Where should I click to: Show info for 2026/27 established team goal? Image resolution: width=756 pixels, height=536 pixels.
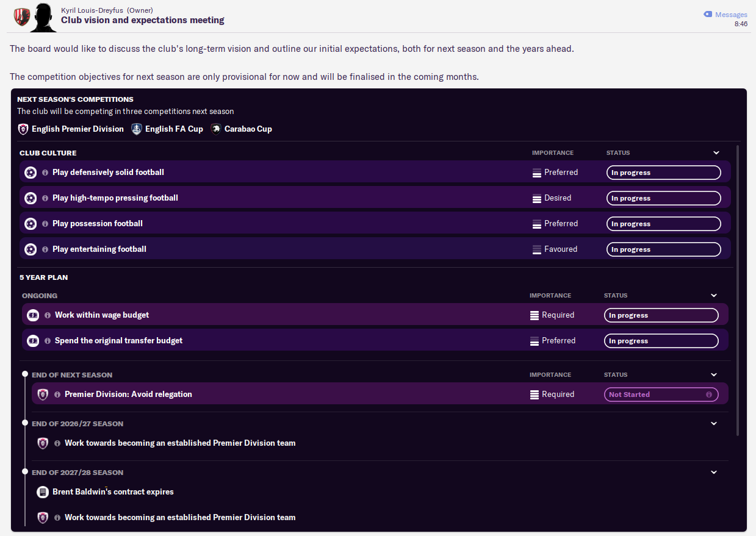(x=57, y=443)
